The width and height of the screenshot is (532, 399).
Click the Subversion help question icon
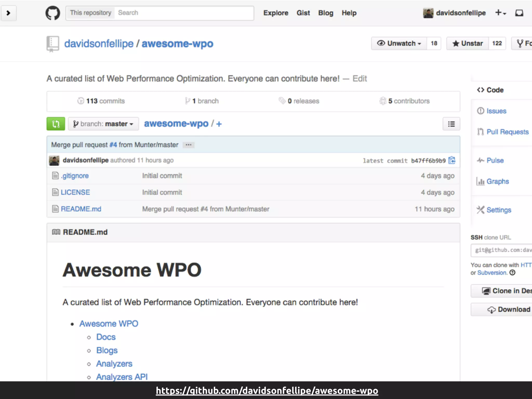(512, 272)
